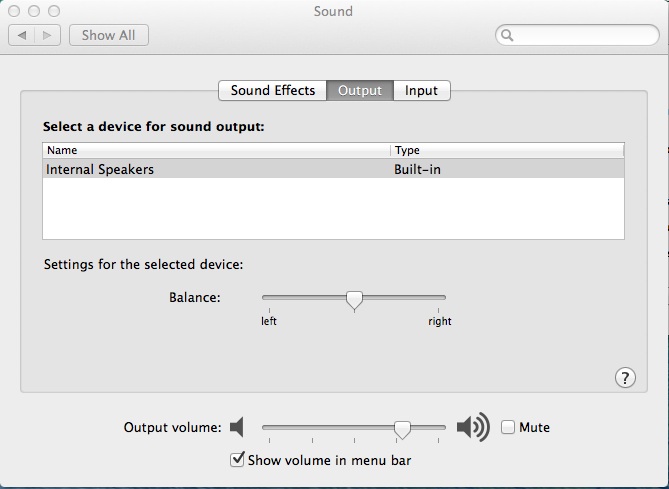Viewport: 669px width, 489px height.
Task: Click the low volume speaker icon
Action: (x=237, y=428)
